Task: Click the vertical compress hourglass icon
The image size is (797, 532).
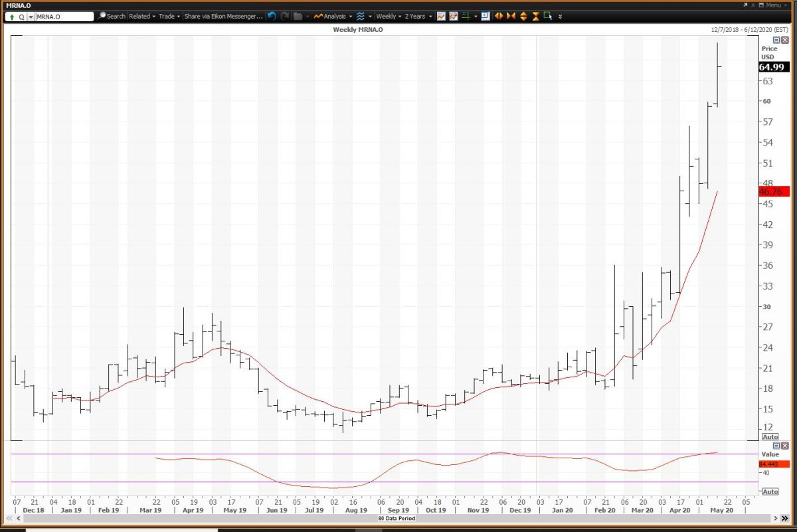Action: pyautogui.click(x=535, y=16)
